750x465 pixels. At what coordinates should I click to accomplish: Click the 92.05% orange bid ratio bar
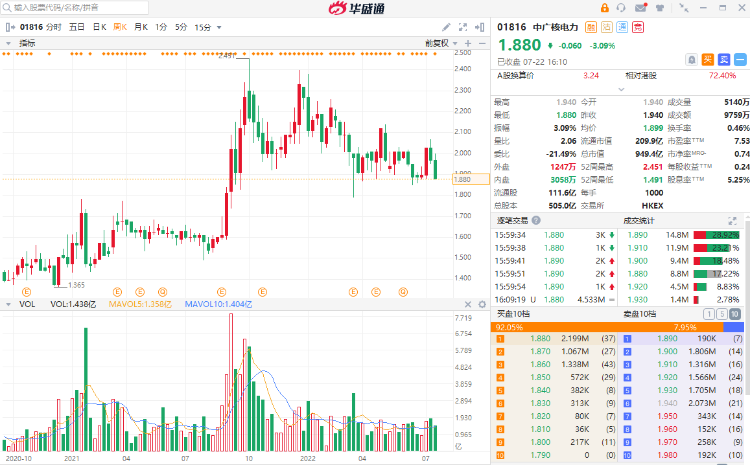pos(607,327)
